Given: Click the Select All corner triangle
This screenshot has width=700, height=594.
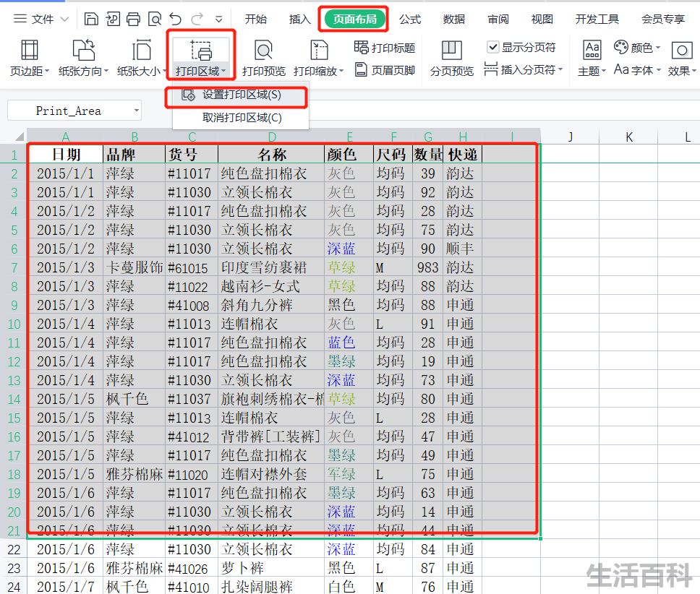Looking at the screenshot, I should (x=20, y=137).
